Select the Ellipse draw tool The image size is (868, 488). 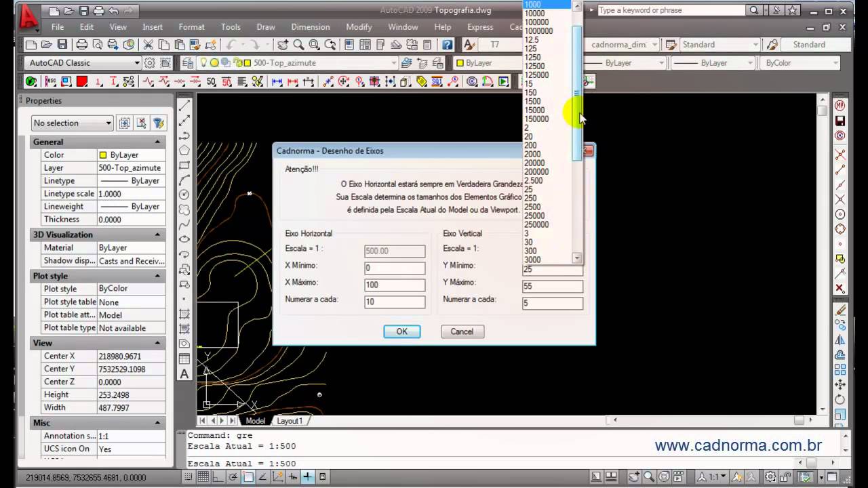pos(184,239)
